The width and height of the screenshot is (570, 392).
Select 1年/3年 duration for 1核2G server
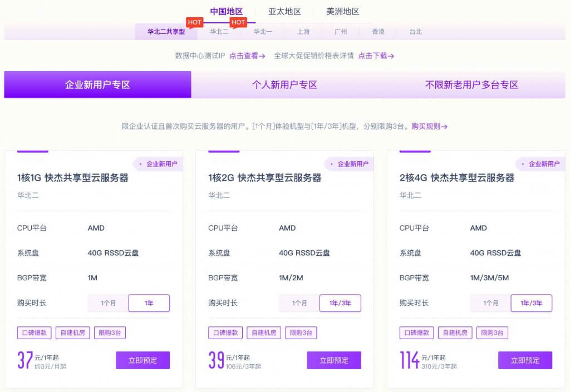340,303
